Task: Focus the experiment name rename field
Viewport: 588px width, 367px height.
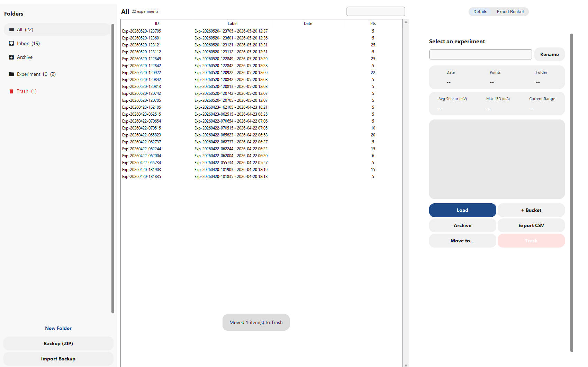Action: click(481, 54)
